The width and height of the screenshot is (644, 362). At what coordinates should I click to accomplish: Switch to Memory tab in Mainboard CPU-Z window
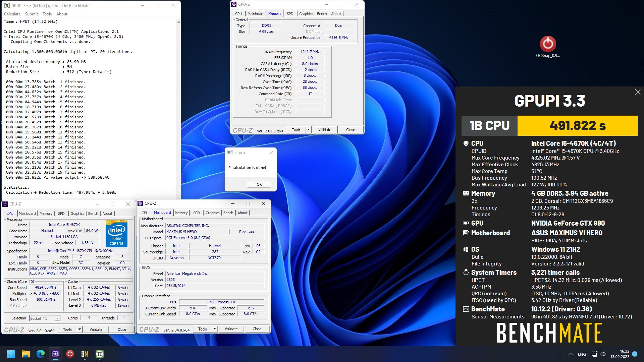pos(181,213)
